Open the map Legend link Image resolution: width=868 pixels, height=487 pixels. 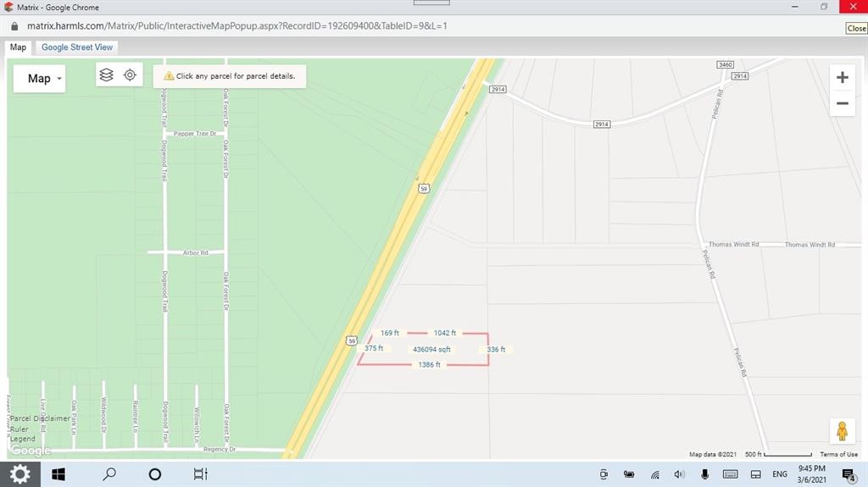[x=23, y=439]
